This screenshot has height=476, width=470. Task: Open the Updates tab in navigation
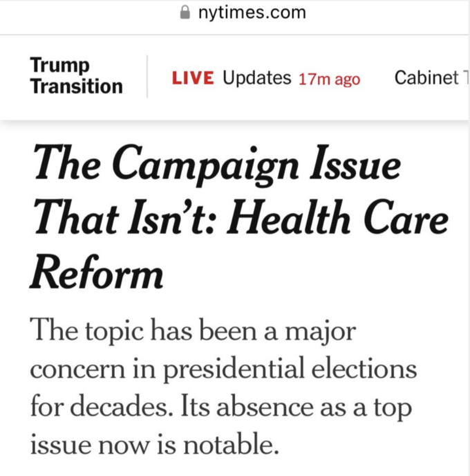(257, 78)
